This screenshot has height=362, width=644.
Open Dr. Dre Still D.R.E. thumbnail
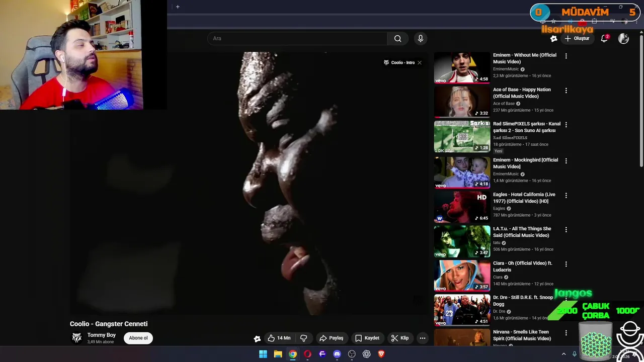click(x=462, y=310)
